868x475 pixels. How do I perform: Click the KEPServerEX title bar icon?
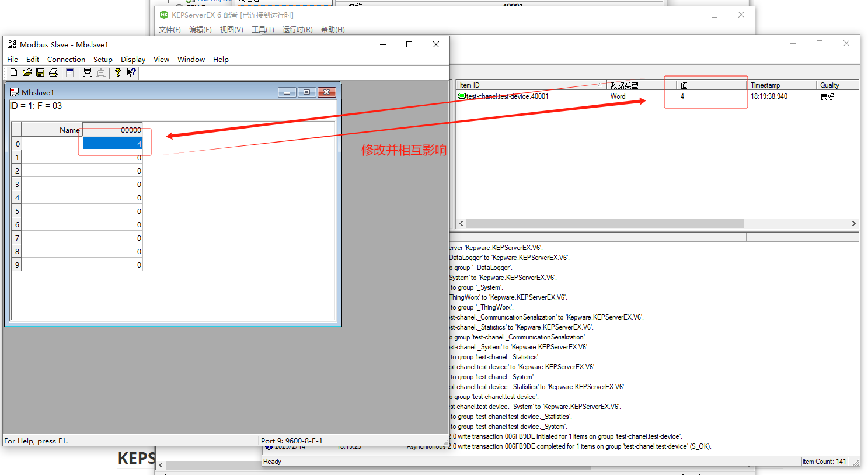164,15
